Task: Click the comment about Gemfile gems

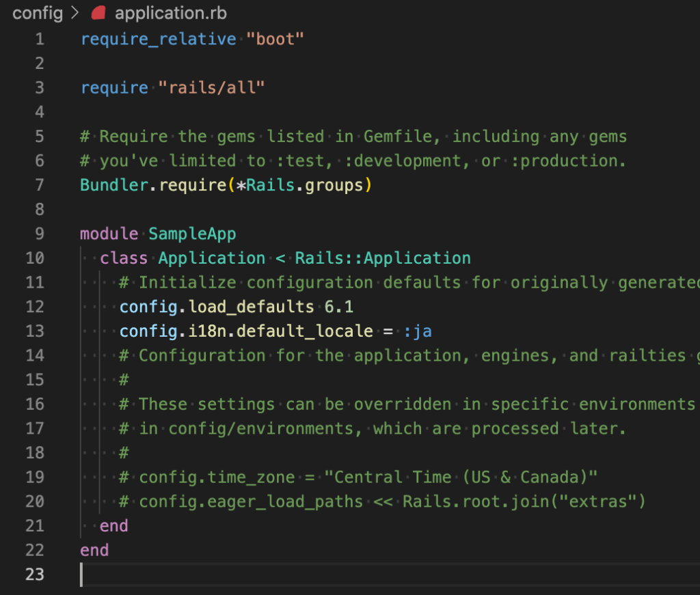Action: coord(353,137)
